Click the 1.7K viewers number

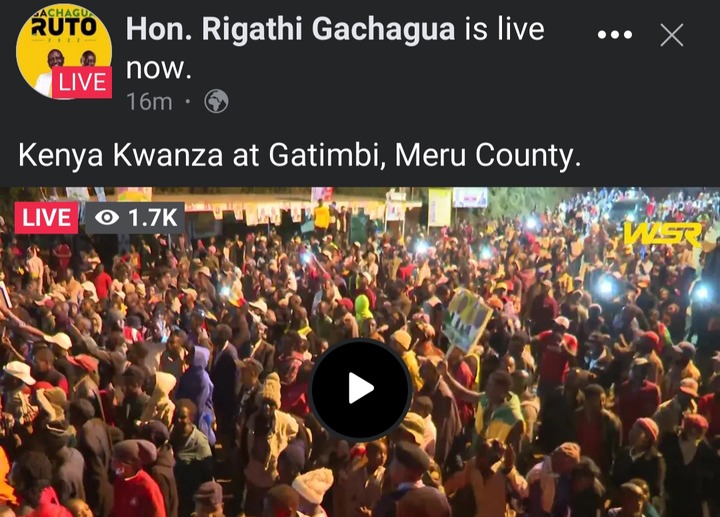[x=152, y=218]
